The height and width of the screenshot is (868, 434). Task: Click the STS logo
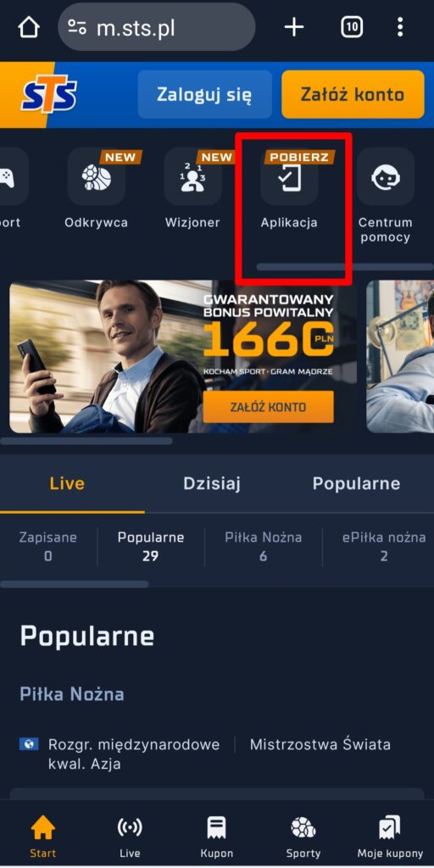(x=48, y=94)
